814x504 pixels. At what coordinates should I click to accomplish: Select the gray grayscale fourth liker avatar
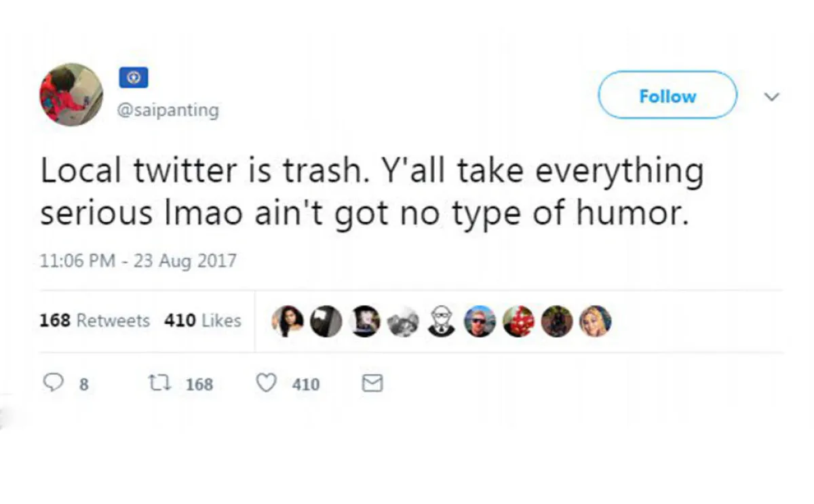tap(403, 321)
